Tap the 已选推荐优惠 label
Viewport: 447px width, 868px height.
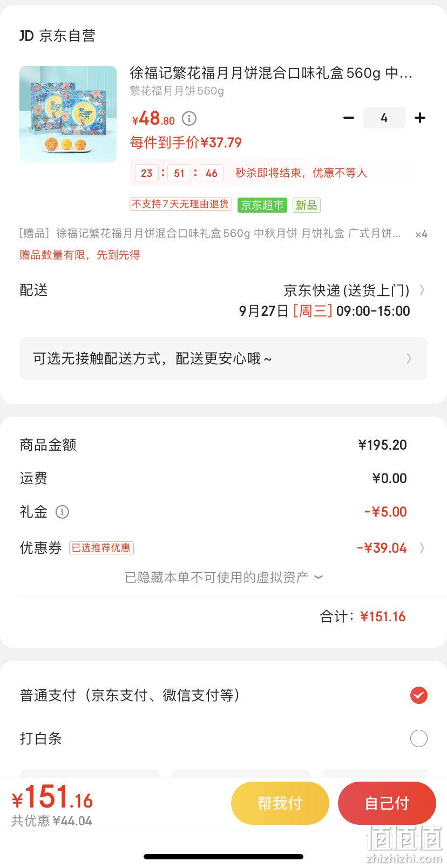101,548
